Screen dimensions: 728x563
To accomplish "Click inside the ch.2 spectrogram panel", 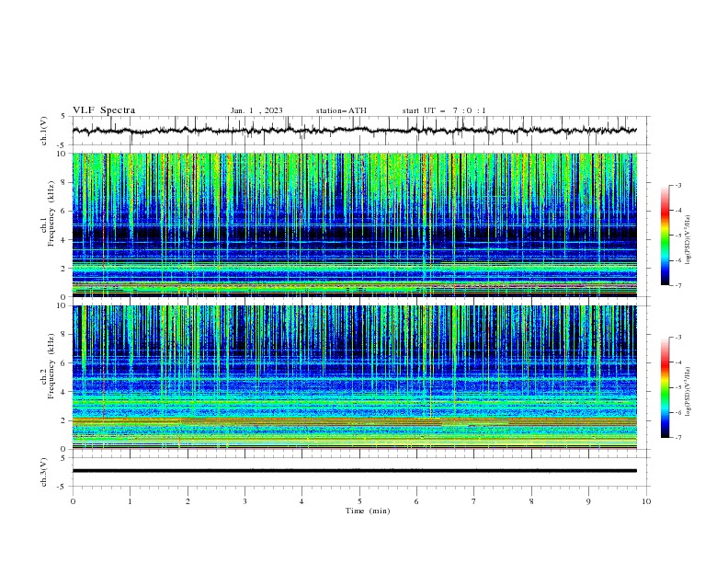I will coord(354,377).
